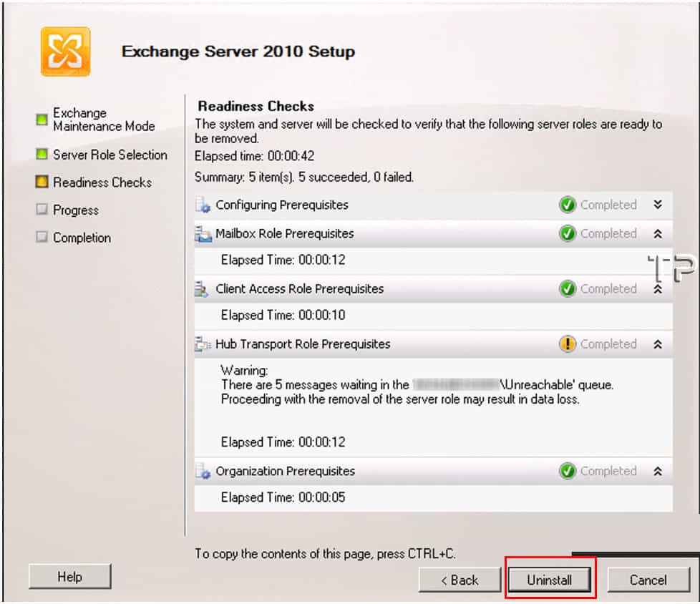Select the Completion step in sidebar
This screenshot has height=604, width=700.
82,238
